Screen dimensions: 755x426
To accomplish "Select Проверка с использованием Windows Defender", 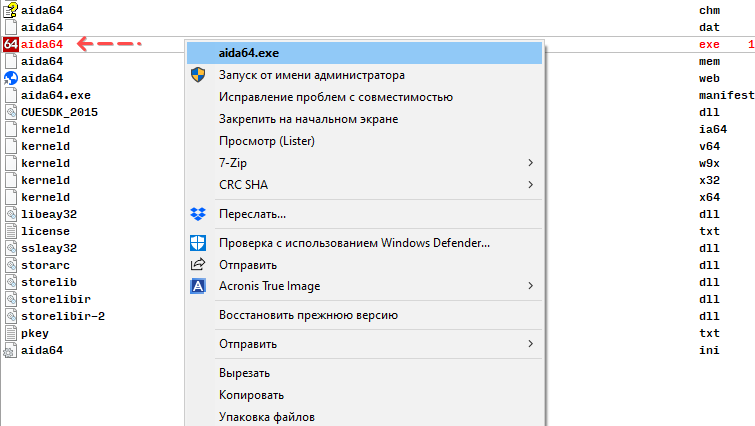I will click(364, 243).
